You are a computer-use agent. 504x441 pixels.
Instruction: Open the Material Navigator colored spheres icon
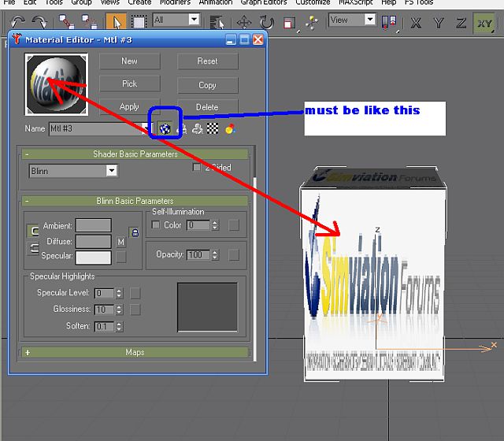pos(230,129)
